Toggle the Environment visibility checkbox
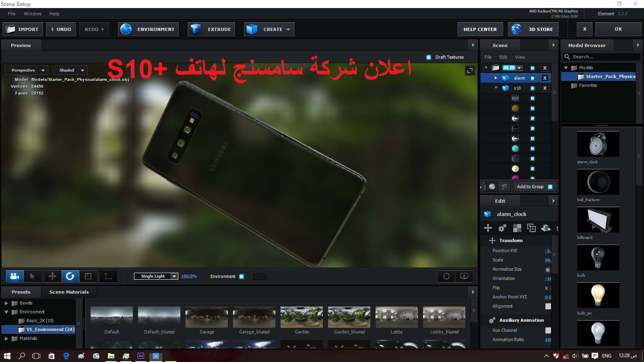The width and height of the screenshot is (644, 362). (242, 276)
